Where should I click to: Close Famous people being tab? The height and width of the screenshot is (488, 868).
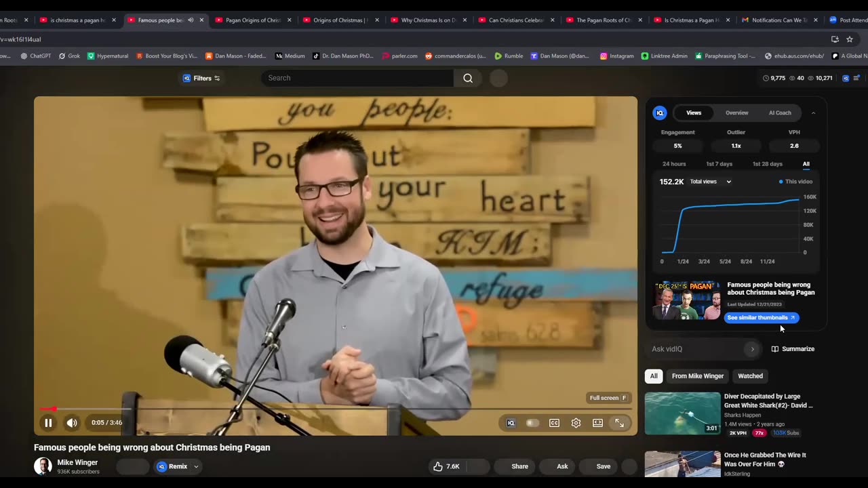click(201, 20)
